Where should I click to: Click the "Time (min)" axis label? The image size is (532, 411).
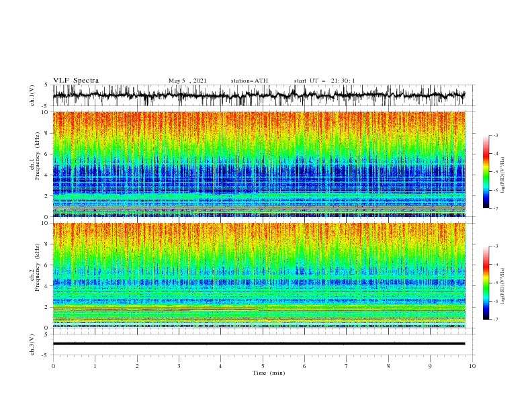pyautogui.click(x=269, y=373)
